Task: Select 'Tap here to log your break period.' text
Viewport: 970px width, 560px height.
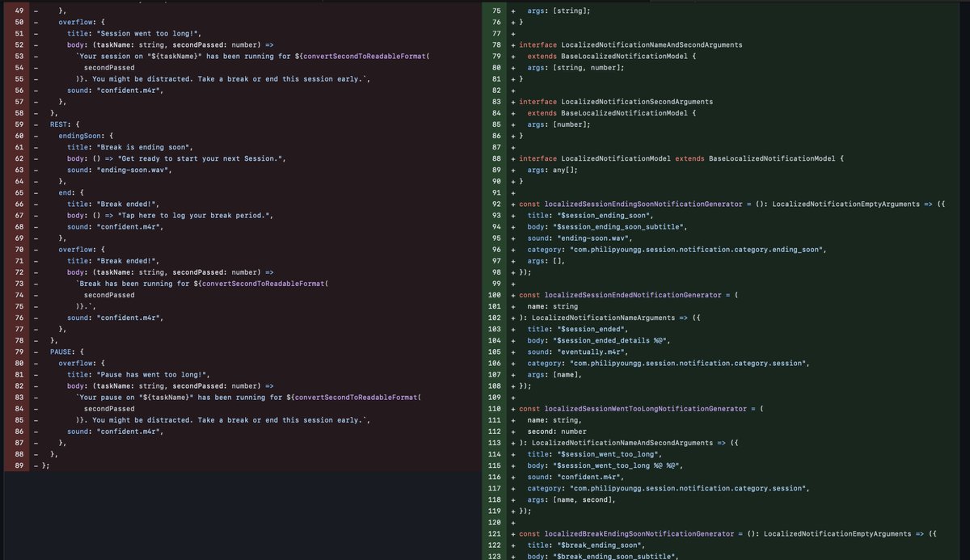Action: pos(195,216)
